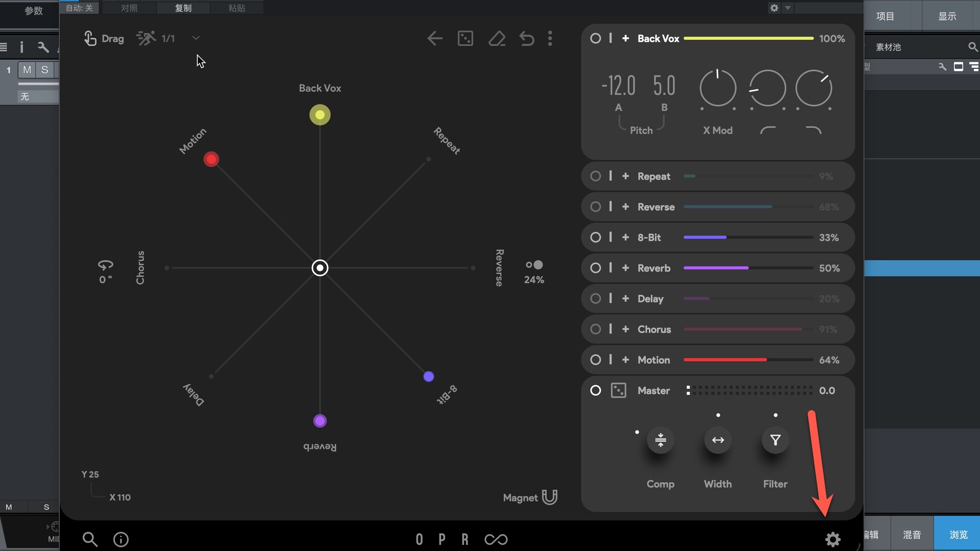Switch to the 混音 tab
Image resolution: width=980 pixels, height=551 pixels.
(x=912, y=534)
